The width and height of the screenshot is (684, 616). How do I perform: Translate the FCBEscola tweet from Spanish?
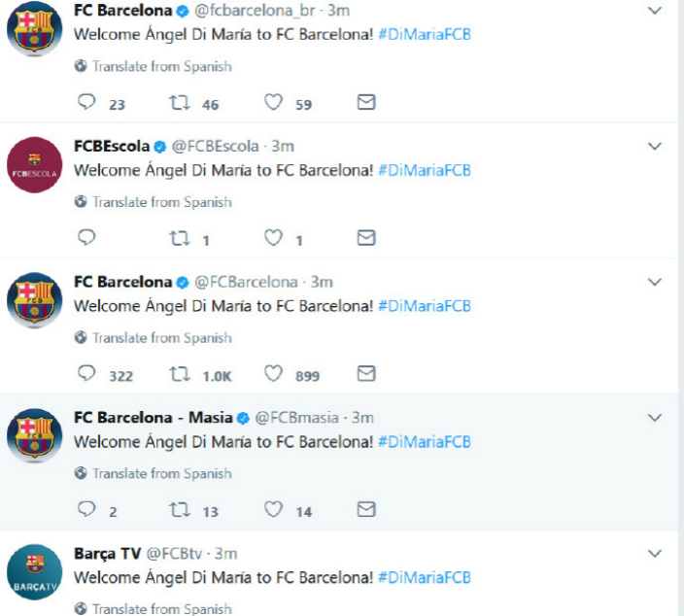coord(162,202)
